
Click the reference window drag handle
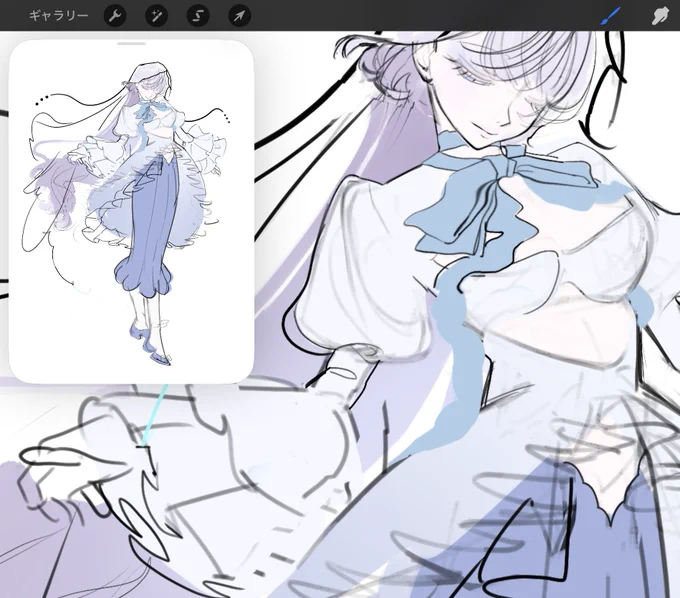coord(131,43)
